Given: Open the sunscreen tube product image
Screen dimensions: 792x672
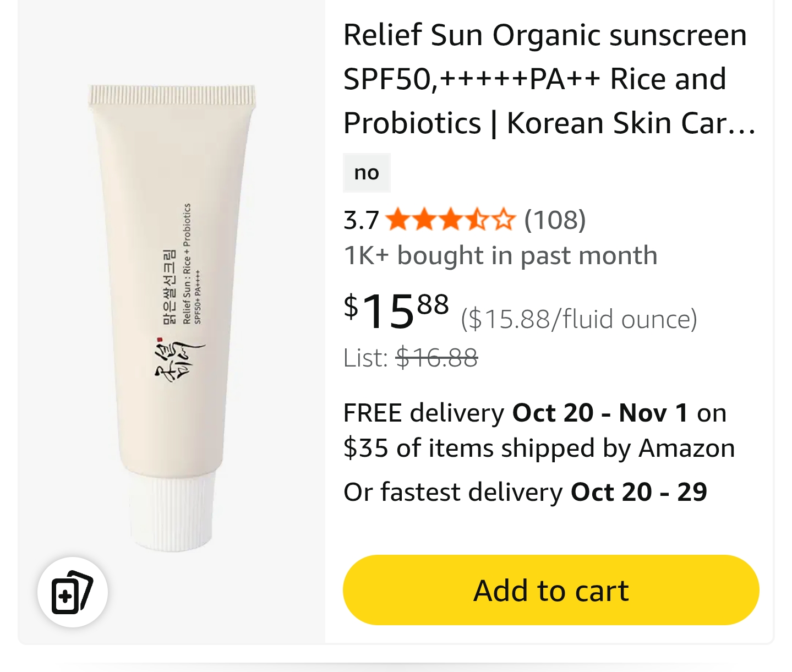Looking at the screenshot, I should [x=172, y=318].
